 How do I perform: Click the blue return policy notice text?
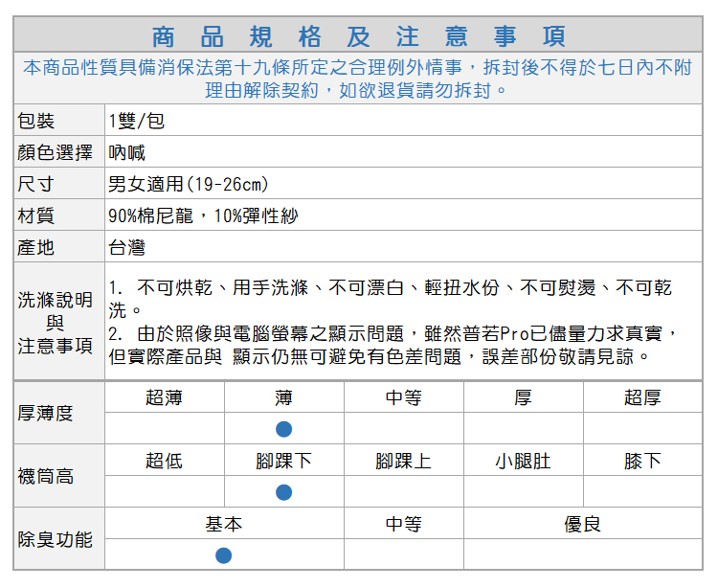tap(359, 79)
